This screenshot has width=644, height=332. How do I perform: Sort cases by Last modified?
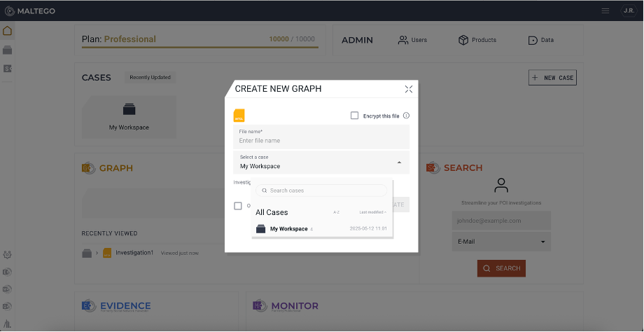373,212
